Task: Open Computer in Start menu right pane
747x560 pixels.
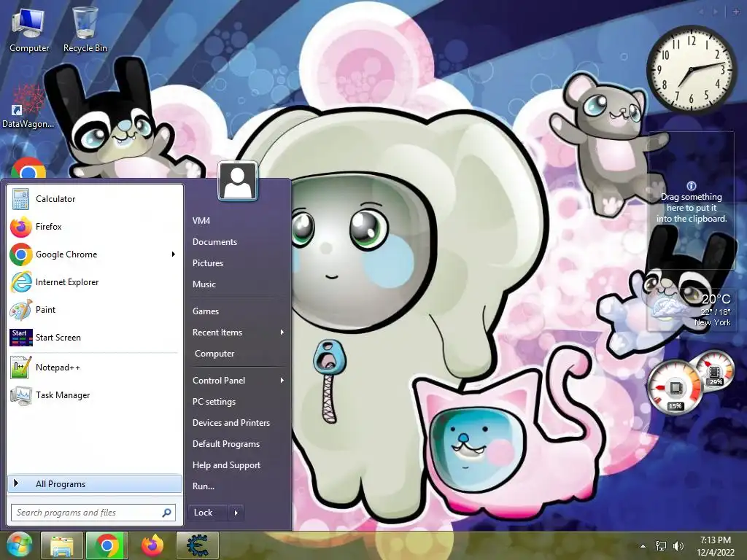Action: (214, 354)
